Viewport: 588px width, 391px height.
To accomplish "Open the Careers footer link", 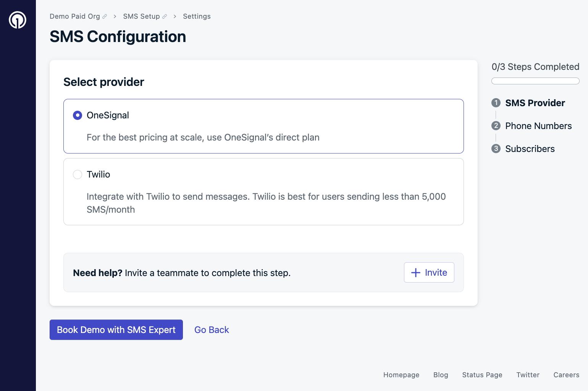I will [x=566, y=375].
